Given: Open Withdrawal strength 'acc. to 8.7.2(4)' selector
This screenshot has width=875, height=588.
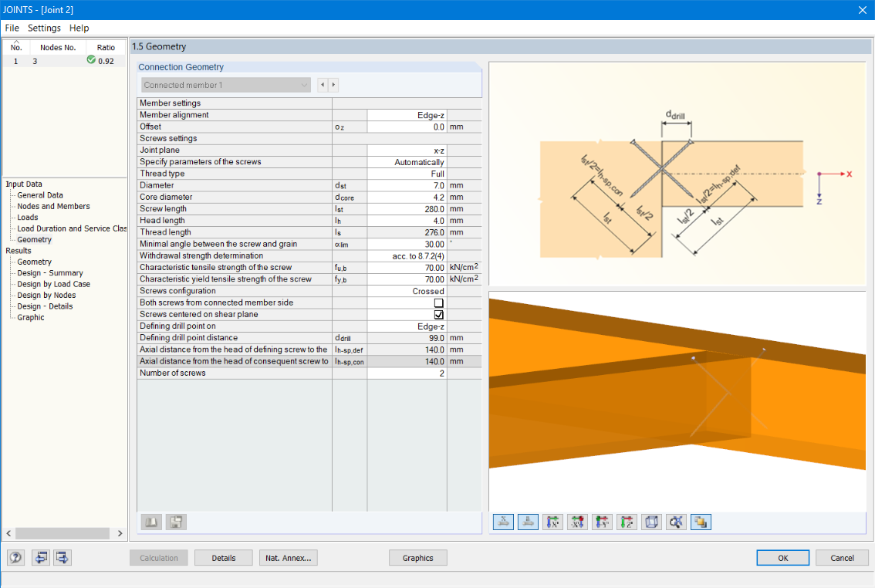Looking at the screenshot, I should click(x=407, y=256).
